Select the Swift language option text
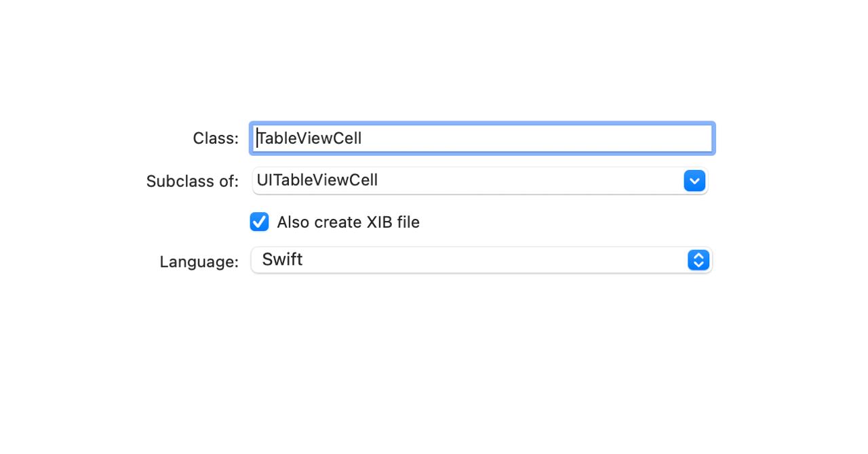The width and height of the screenshot is (868, 454). pyautogui.click(x=282, y=260)
